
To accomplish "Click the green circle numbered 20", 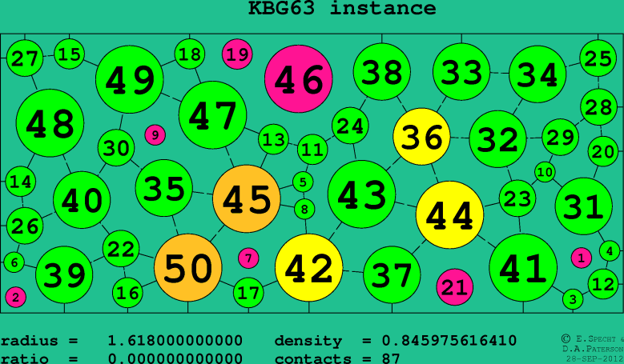I will 603,151.
